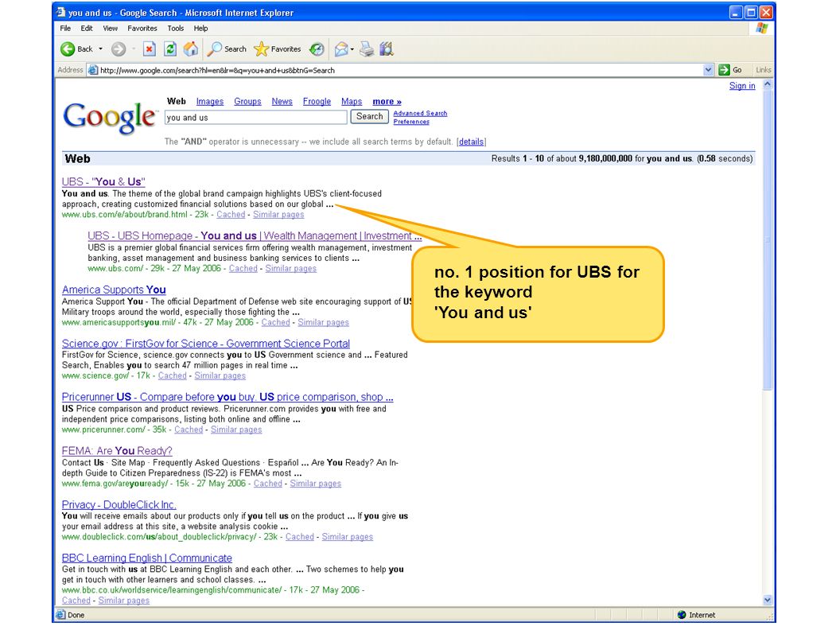Switch to News search tab
The width and height of the screenshot is (840, 630).
point(282,102)
